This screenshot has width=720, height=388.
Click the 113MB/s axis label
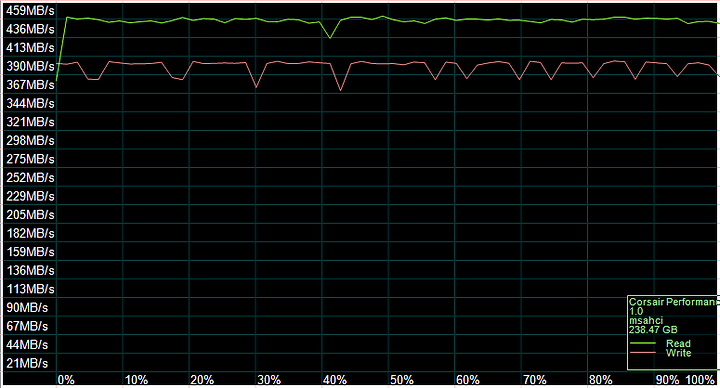point(30,289)
